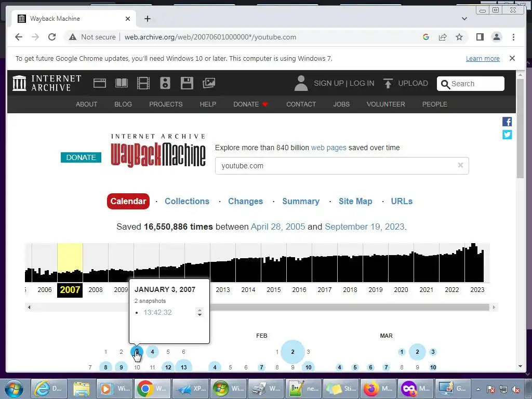Screen dimensions: 532x399
Task: Click the youtube.com URL input field
Action: tap(342, 166)
